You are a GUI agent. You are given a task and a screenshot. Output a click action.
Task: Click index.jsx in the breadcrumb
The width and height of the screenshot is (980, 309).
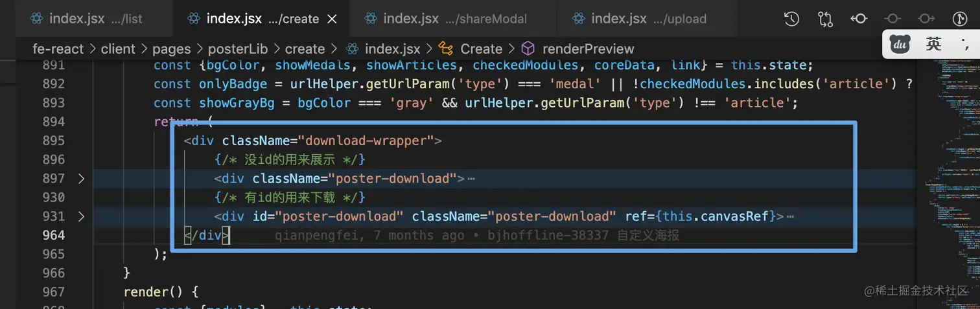click(392, 49)
